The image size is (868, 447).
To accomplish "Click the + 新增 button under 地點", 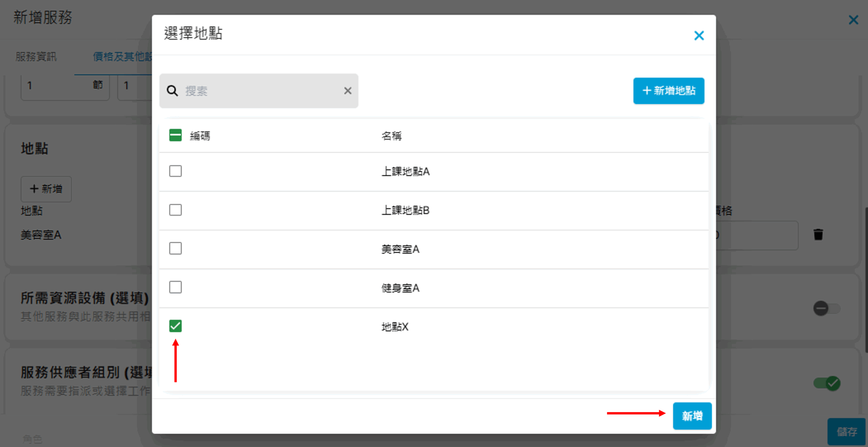I will 46,189.
